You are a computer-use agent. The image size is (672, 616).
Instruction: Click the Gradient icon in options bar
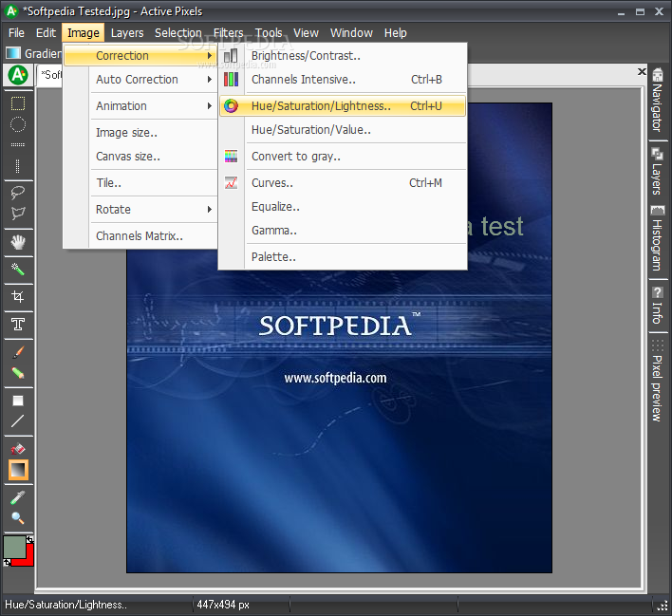tap(13, 53)
